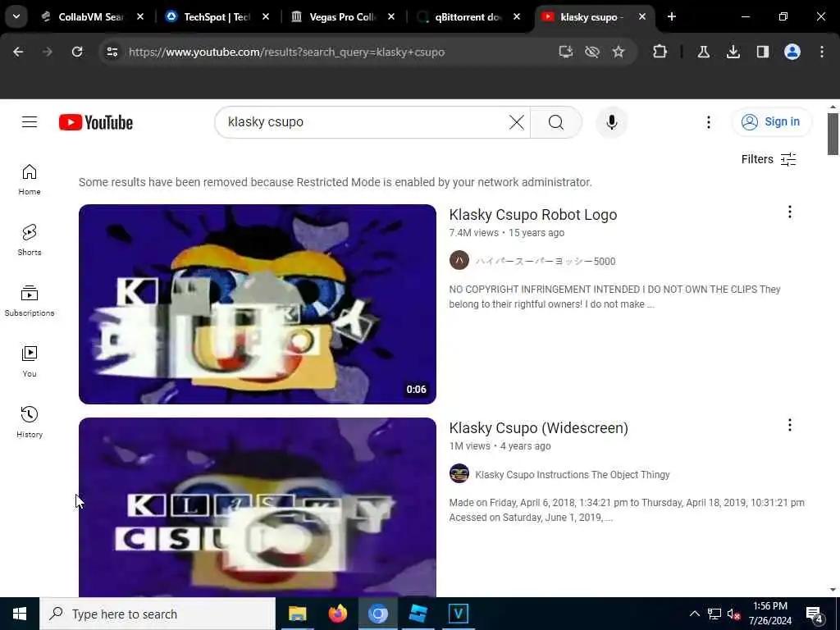Click the Sign in button

pyautogui.click(x=771, y=122)
